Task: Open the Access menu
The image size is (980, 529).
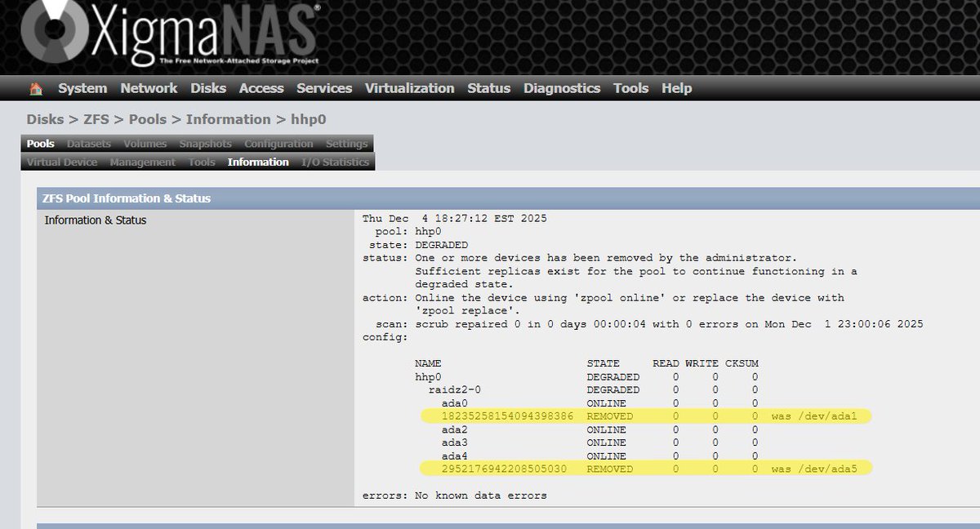Action: 261,88
